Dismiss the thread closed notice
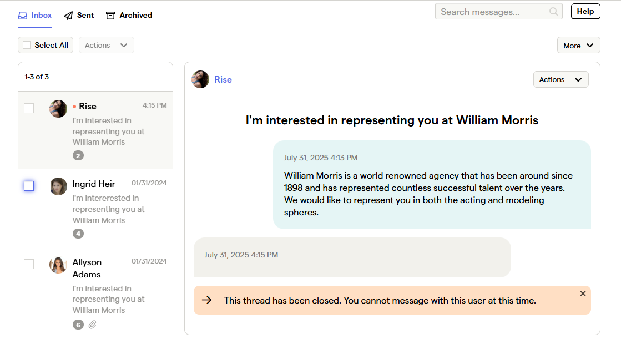 [583, 294]
